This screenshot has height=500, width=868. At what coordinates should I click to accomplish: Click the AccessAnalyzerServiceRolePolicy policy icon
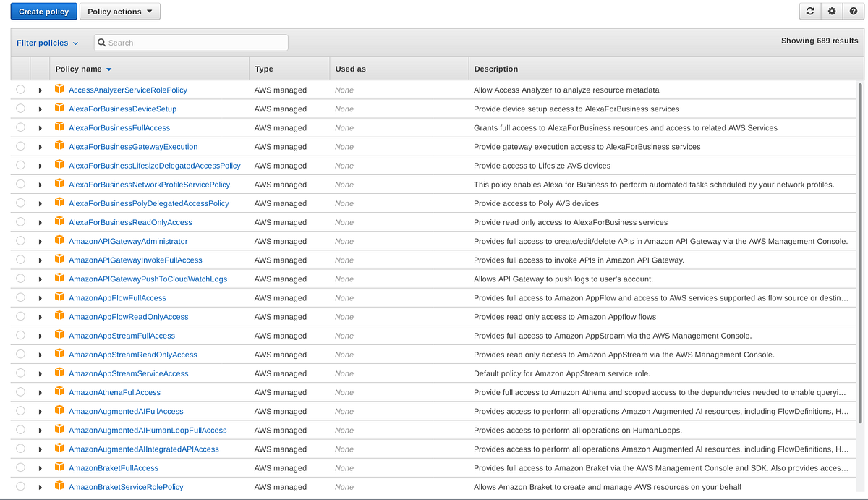pos(59,89)
